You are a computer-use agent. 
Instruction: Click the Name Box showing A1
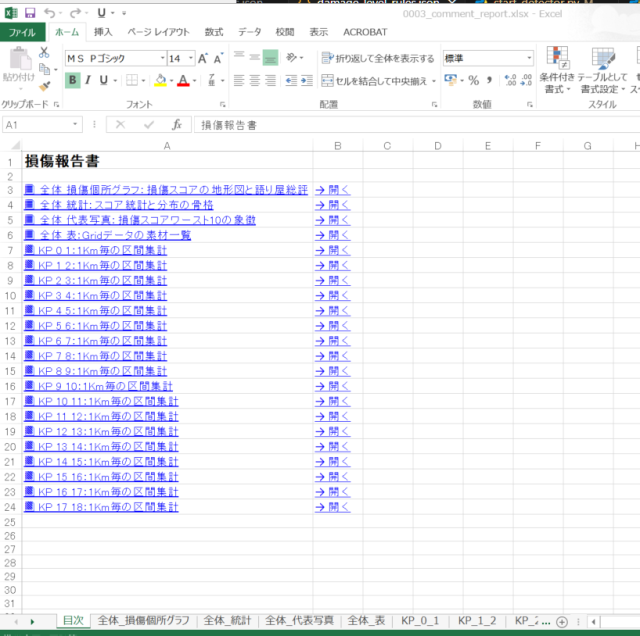tap(42, 125)
